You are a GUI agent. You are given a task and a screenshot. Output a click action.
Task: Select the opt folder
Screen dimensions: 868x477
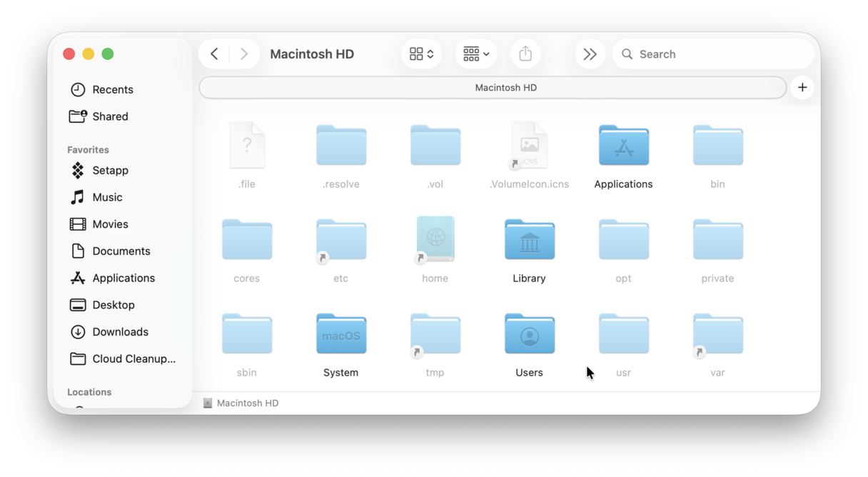pyautogui.click(x=623, y=240)
